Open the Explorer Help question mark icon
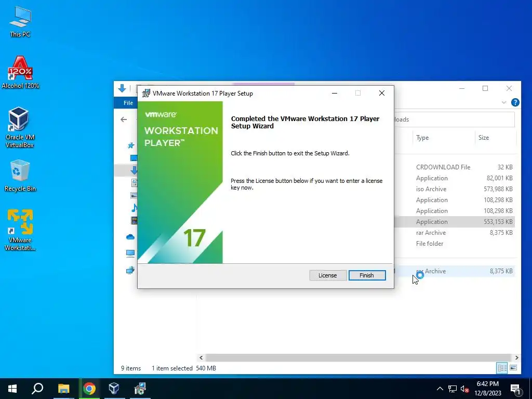Screen dimensions: 532x399 tap(515, 102)
